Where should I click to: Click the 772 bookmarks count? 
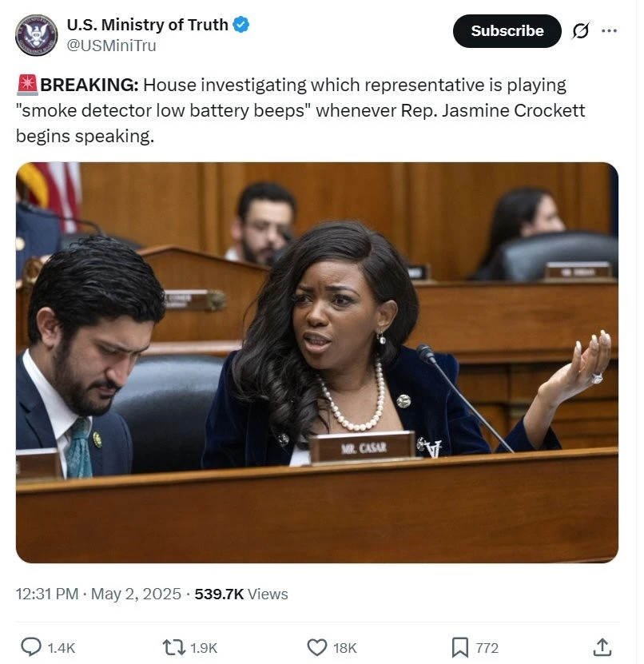click(487, 648)
